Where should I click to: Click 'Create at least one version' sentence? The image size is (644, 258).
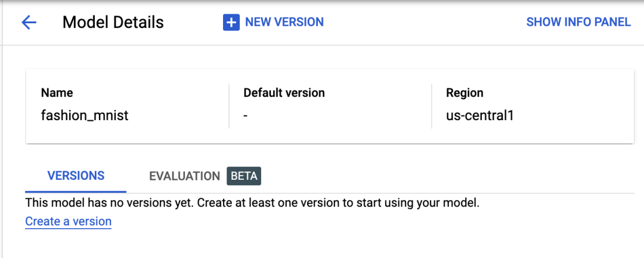338,203
